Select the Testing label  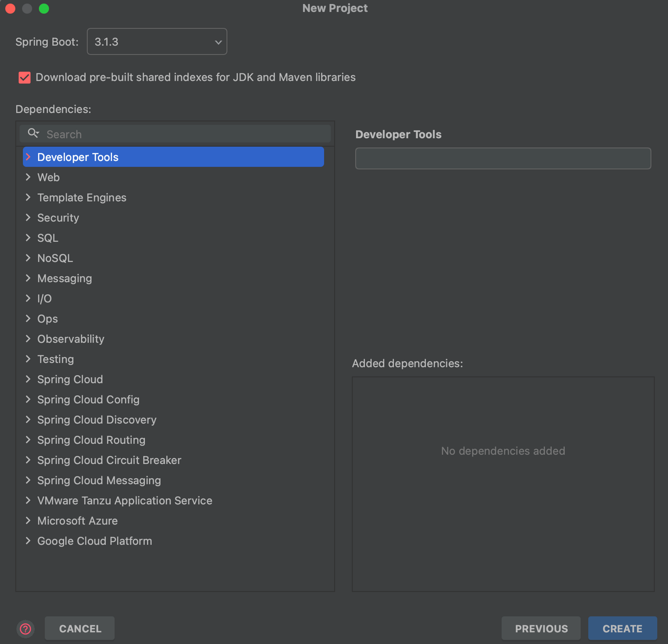[x=56, y=359]
